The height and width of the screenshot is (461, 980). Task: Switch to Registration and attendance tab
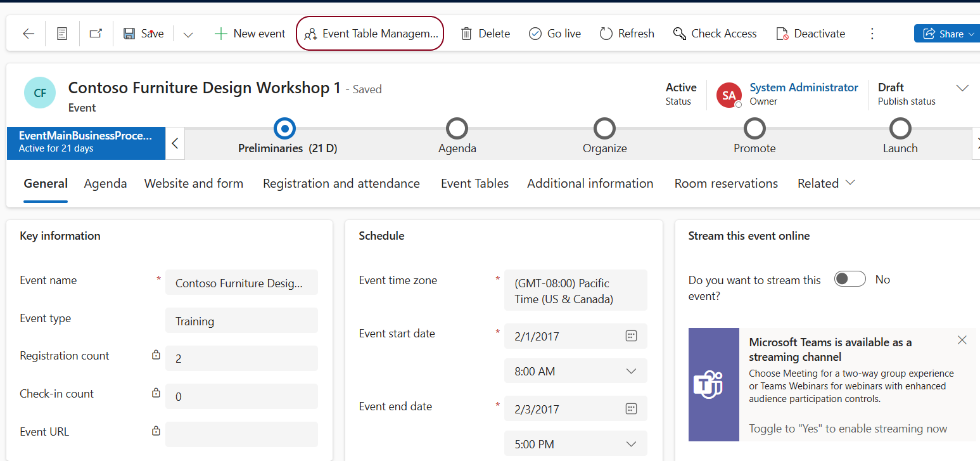click(341, 183)
